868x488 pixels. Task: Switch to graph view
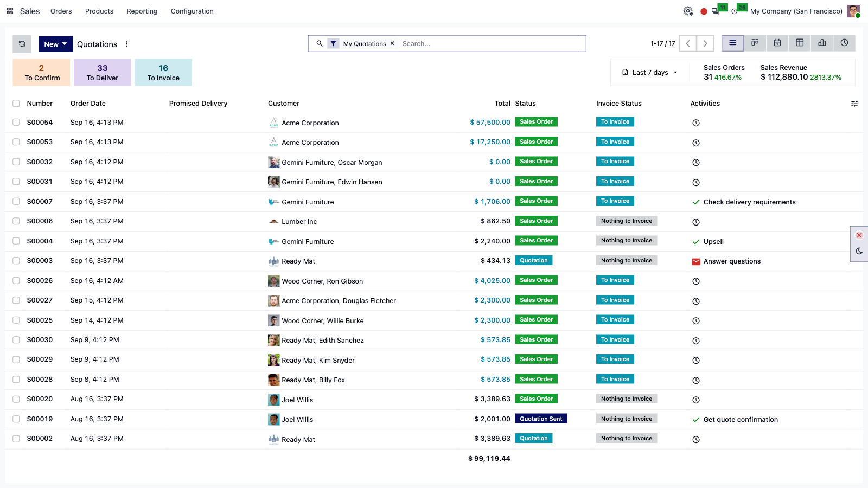click(x=822, y=43)
